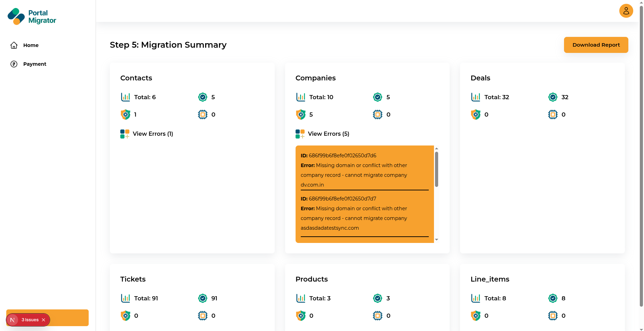Open the 3 Issues badge
Image resolution: width=644 pixels, height=331 pixels.
pyautogui.click(x=30, y=320)
